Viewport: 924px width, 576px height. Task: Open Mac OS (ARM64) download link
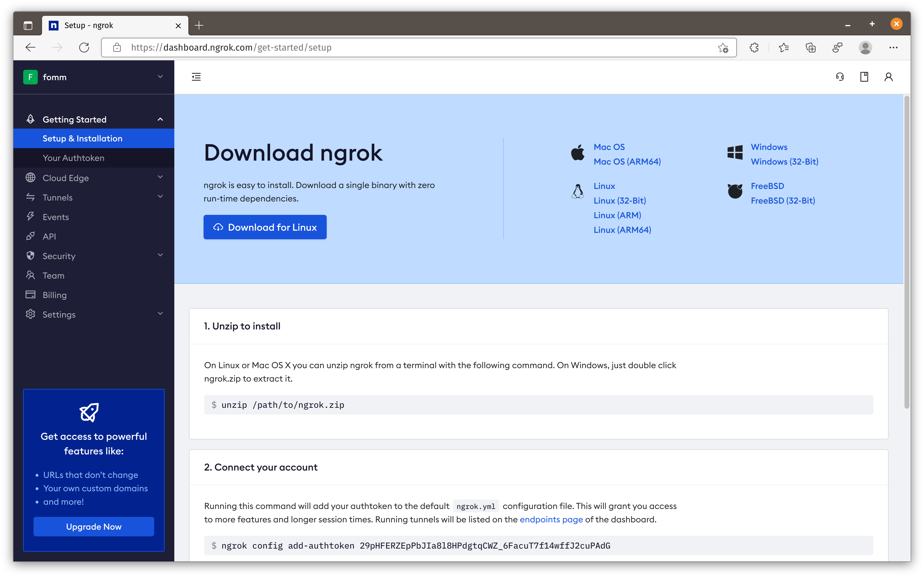point(627,162)
